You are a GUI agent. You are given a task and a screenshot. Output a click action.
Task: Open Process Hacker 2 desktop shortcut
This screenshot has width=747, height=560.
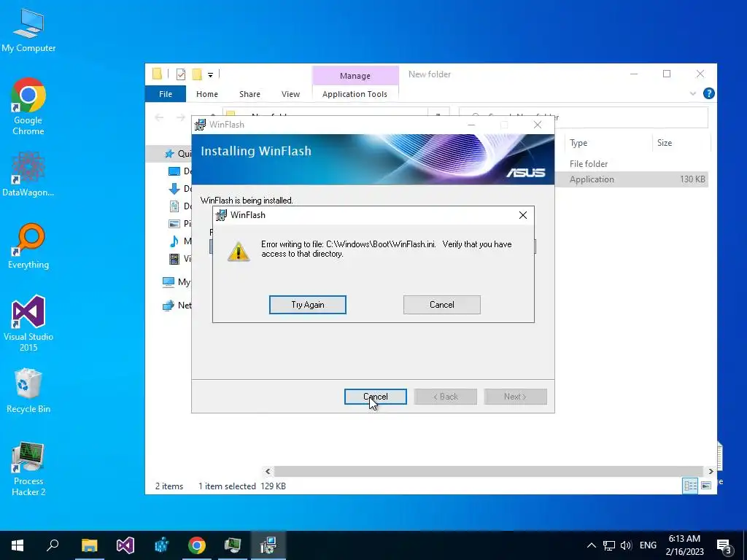coord(28,469)
